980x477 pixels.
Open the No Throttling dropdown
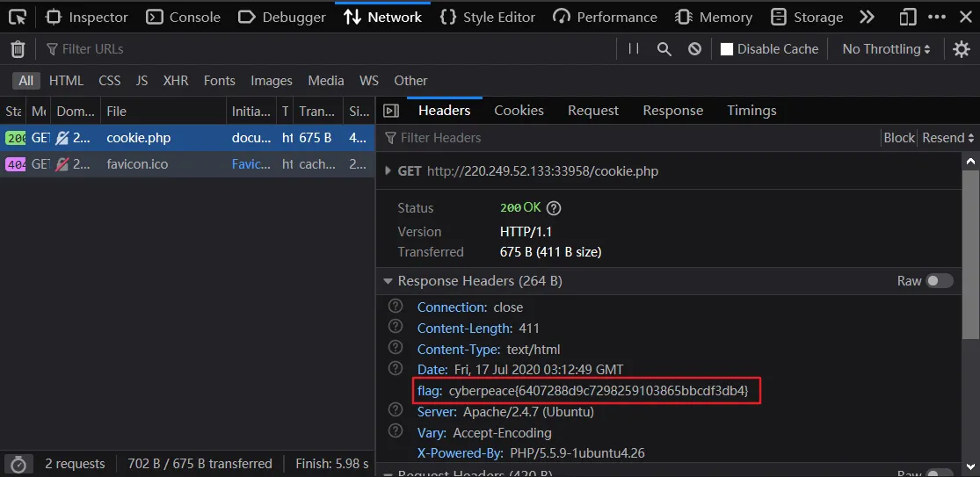[886, 48]
